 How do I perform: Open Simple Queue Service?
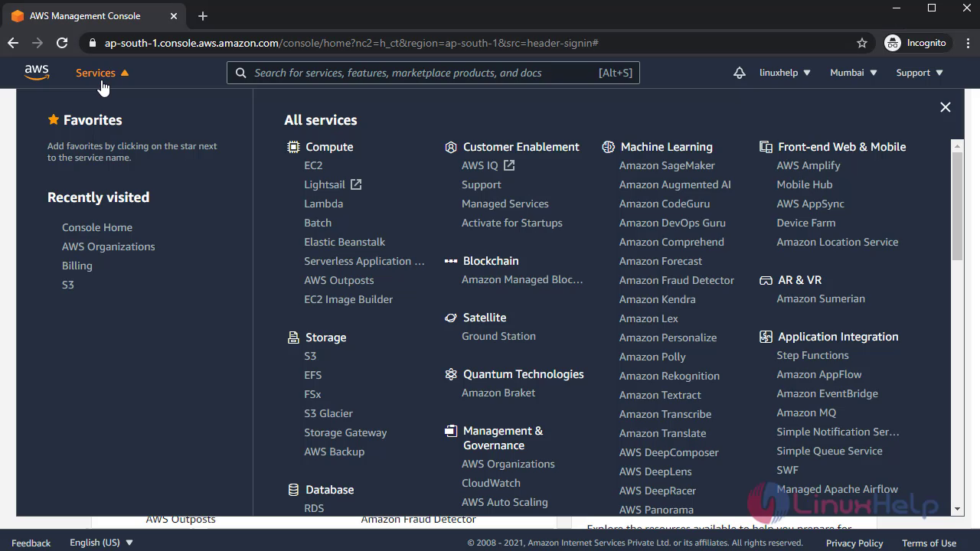(829, 451)
